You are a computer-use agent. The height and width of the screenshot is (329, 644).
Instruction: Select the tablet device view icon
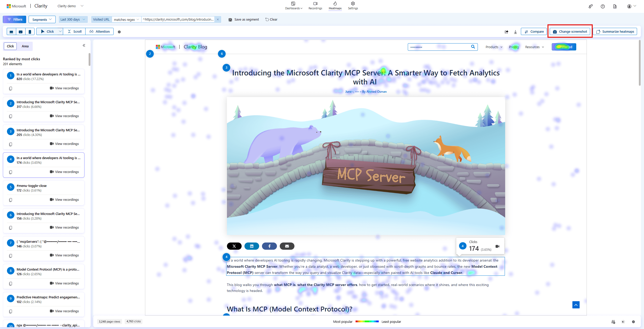[x=21, y=32]
